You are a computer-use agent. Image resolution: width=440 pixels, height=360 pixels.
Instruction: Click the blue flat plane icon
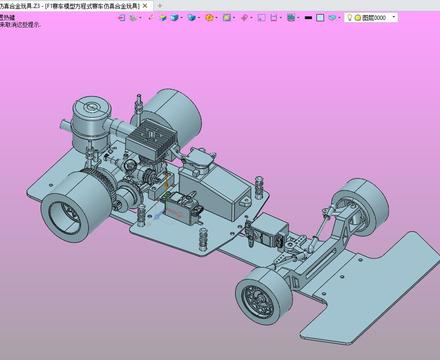click(332, 18)
